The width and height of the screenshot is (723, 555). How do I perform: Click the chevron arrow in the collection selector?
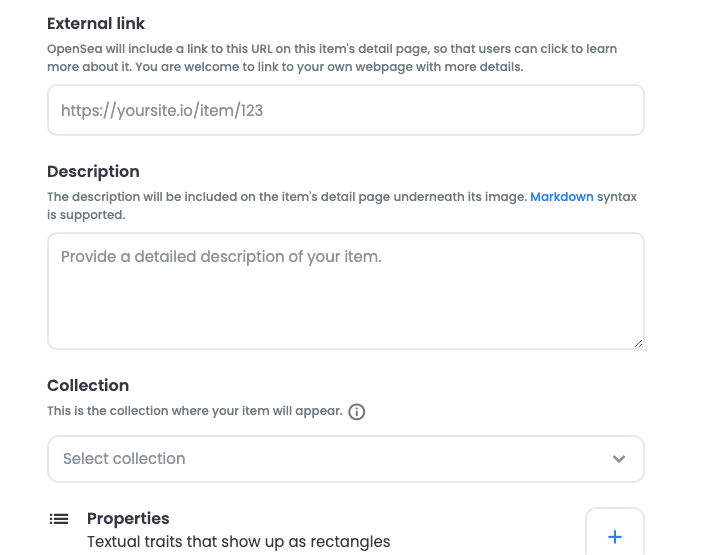(x=619, y=459)
